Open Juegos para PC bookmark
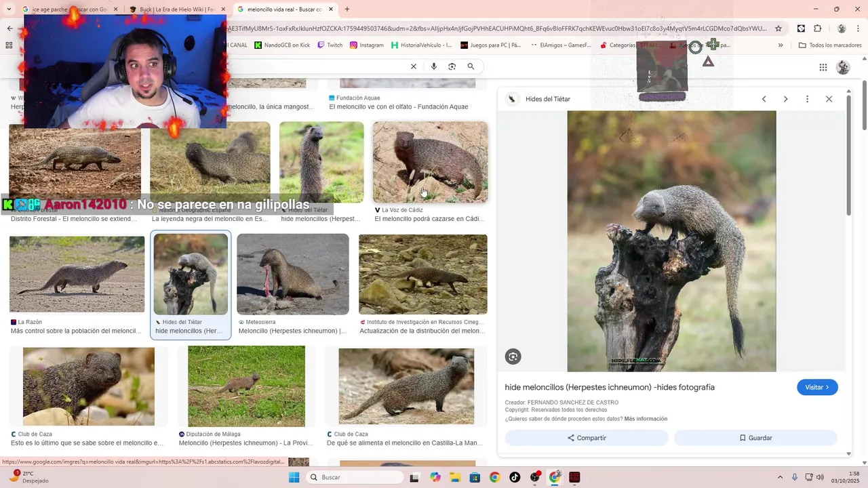Screen dimensions: 868x488 (x=491, y=45)
